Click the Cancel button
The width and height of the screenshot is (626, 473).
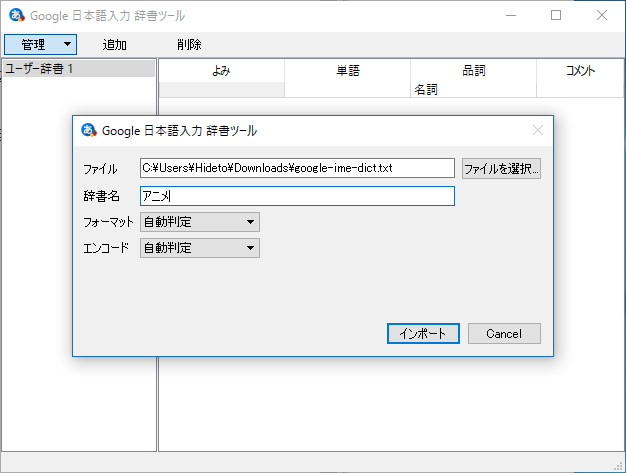(x=504, y=333)
